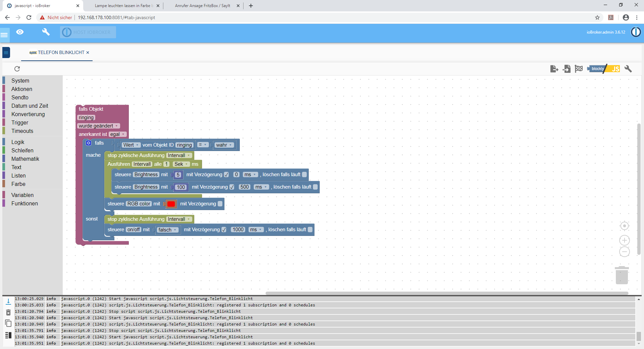
Task: Open the Chrome three-dot menu
Action: [x=637, y=17]
